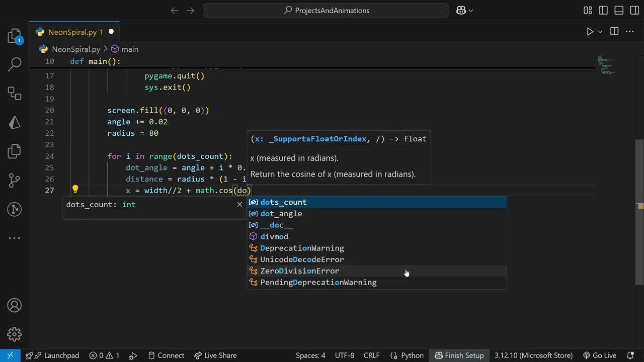Open the GitLens circular branch icon

click(x=15, y=209)
